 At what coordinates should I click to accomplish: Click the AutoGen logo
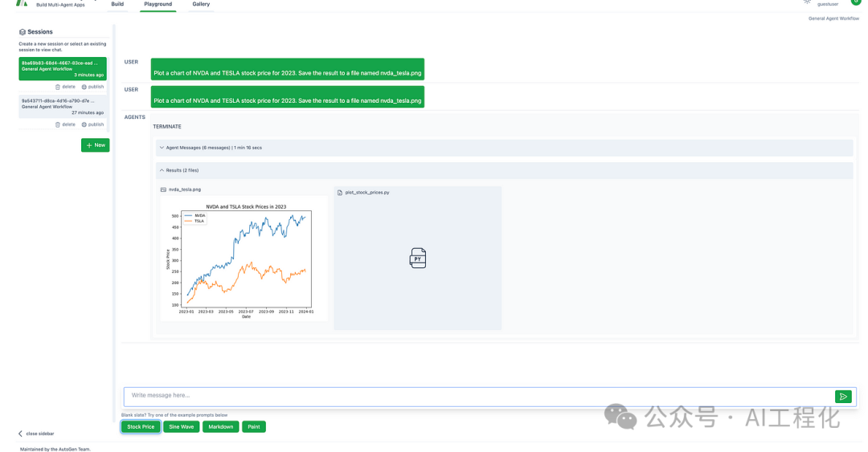pos(21,2)
